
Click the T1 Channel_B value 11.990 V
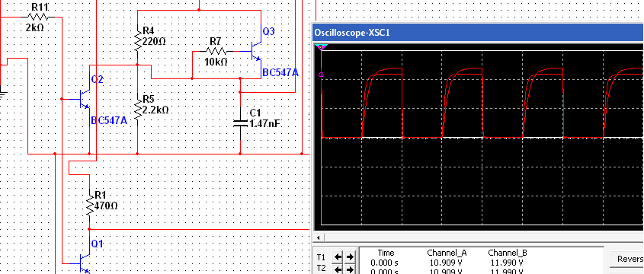pyautogui.click(x=507, y=262)
